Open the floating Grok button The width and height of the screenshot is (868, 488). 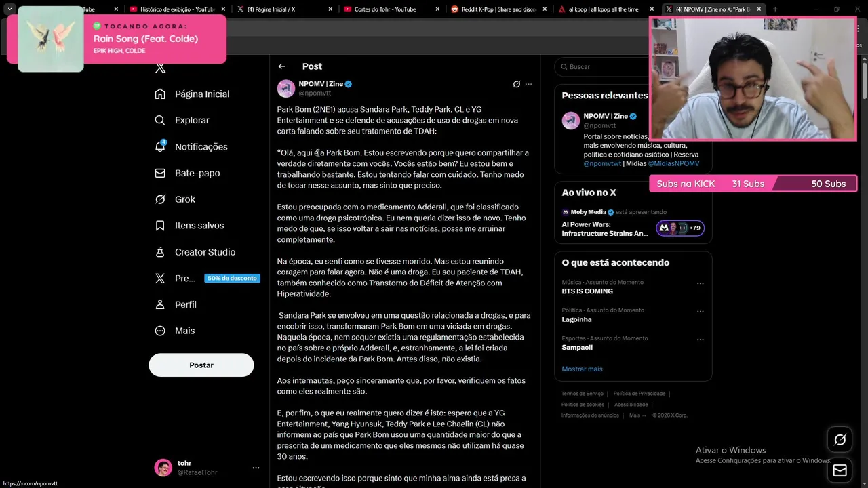840,440
